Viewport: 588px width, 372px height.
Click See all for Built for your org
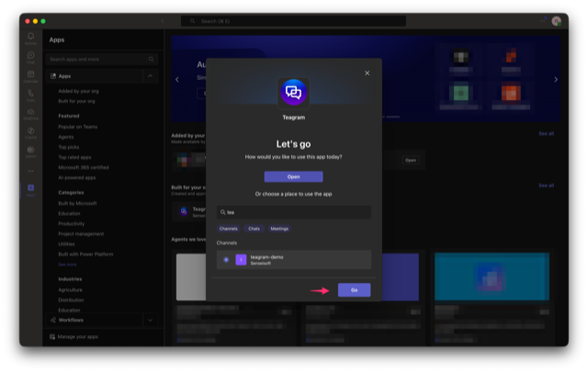point(546,186)
